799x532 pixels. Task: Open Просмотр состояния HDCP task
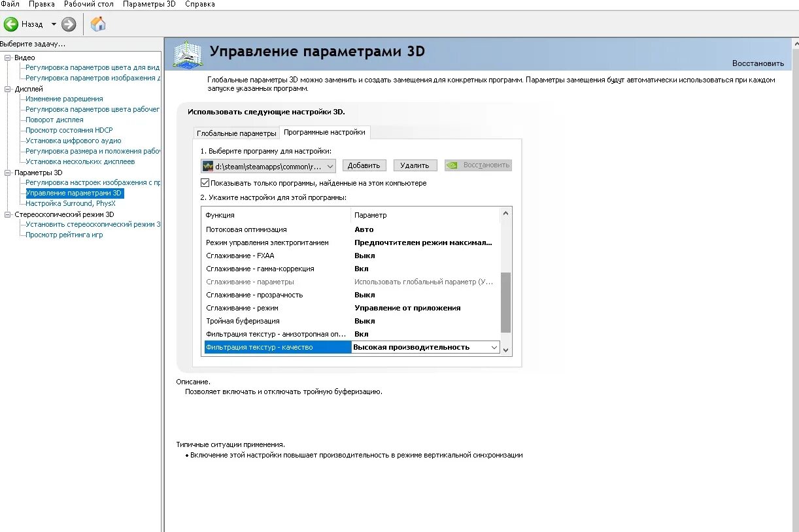tap(69, 130)
